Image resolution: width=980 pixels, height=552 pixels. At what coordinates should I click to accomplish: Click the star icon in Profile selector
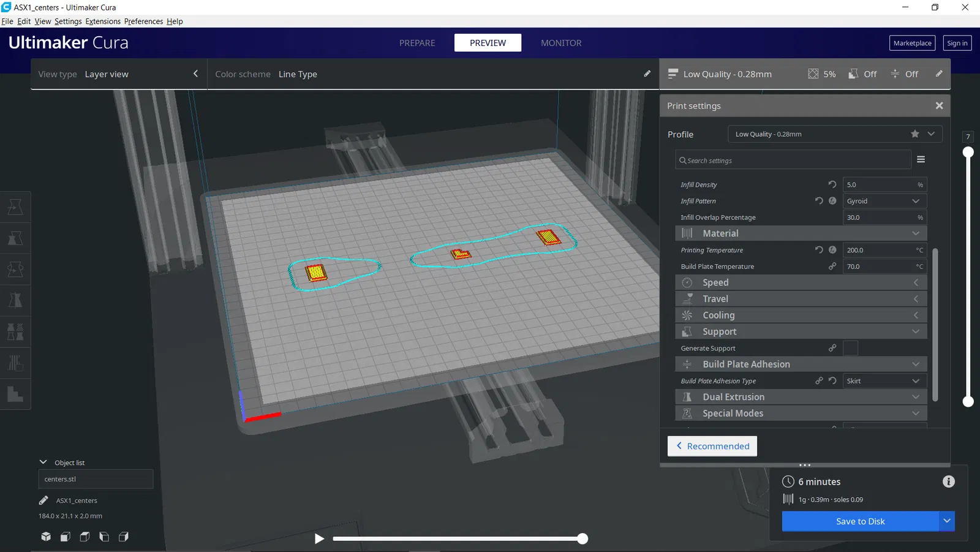click(915, 134)
